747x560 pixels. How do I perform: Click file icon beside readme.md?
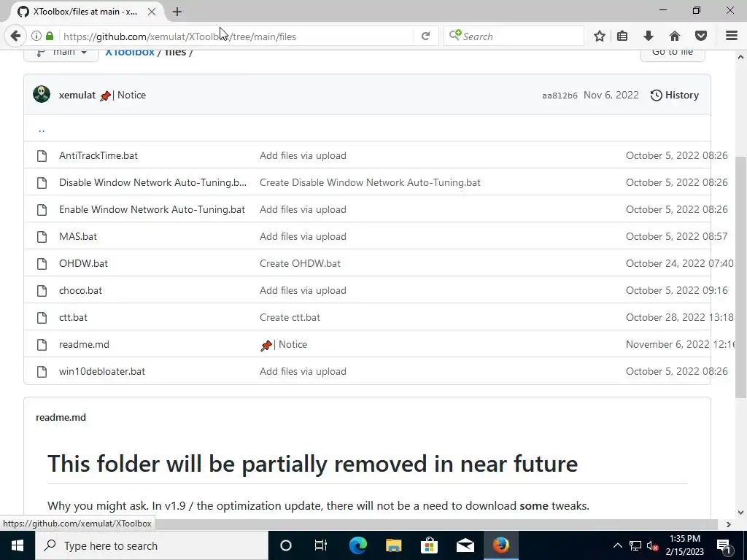click(42, 345)
